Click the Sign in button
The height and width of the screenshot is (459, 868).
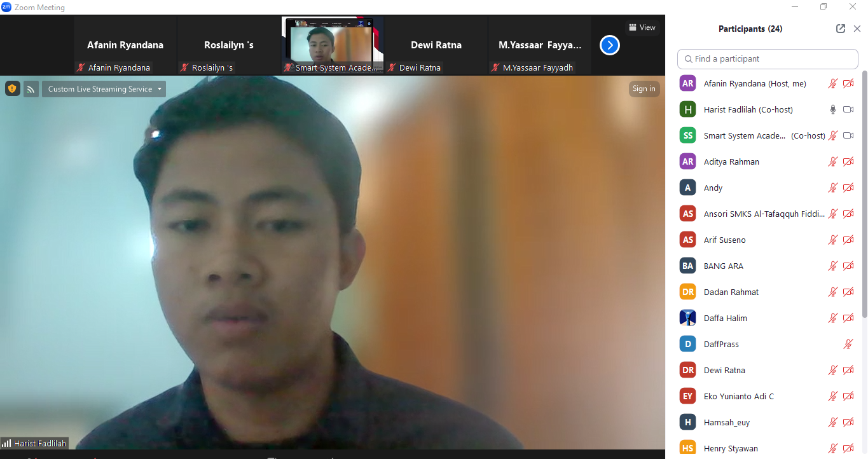[x=644, y=89]
